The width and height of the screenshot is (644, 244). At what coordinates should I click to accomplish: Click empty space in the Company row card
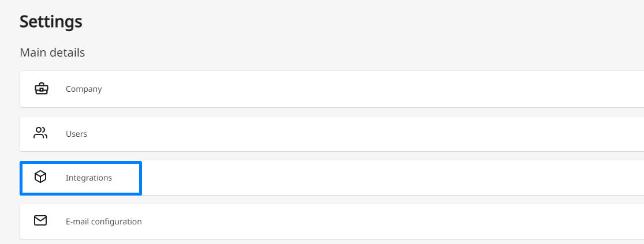pos(370,89)
